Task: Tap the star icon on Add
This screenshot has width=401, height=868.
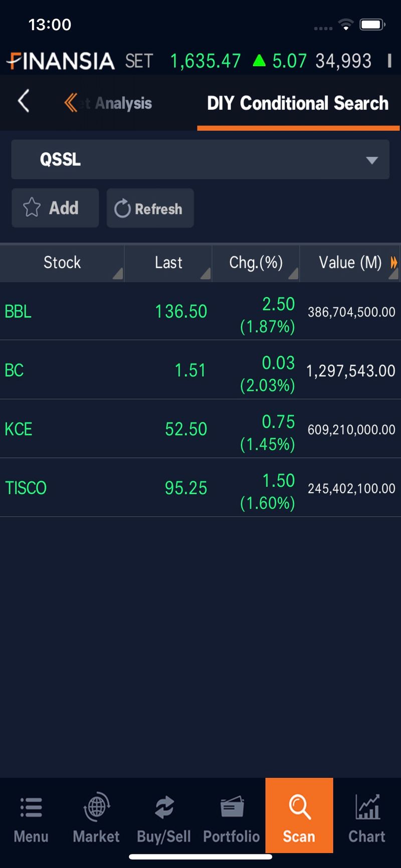Action: coord(32,207)
